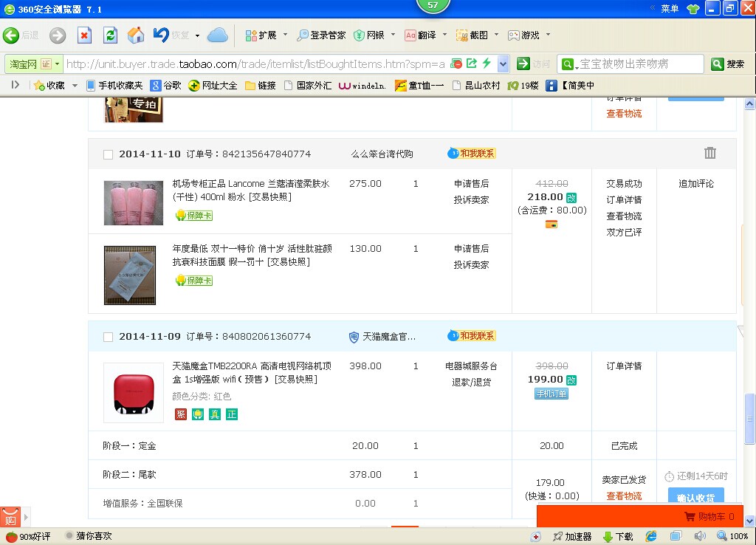Open the 谷歌 bookmark

pos(166,86)
